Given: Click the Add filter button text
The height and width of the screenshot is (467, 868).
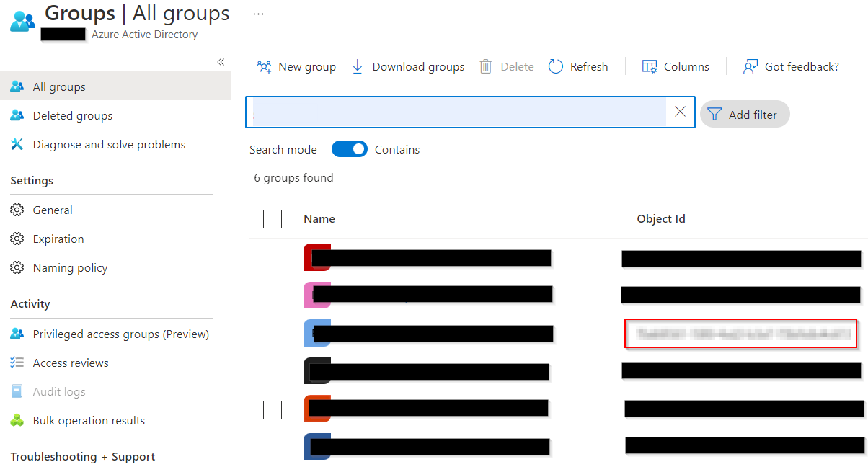Looking at the screenshot, I should [x=753, y=115].
